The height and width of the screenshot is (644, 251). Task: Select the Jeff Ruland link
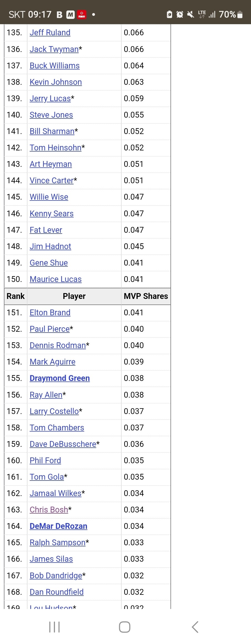(x=50, y=33)
